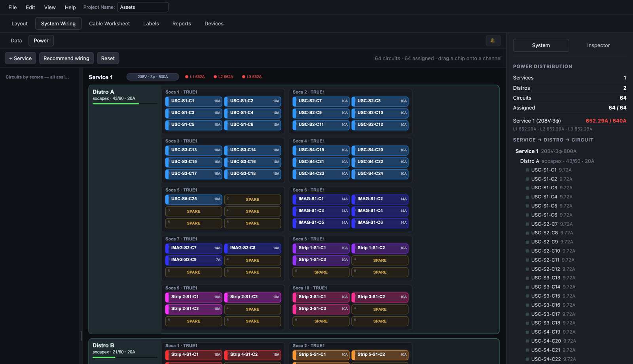Image resolution: width=633 pixels, height=364 pixels.
Task: Click the Recommend wiring button
Action: point(66,58)
